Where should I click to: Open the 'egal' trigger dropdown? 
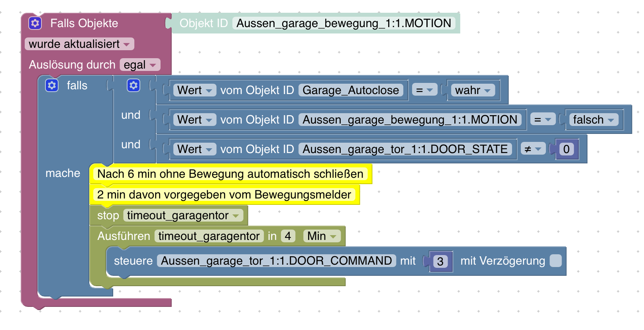coord(140,65)
